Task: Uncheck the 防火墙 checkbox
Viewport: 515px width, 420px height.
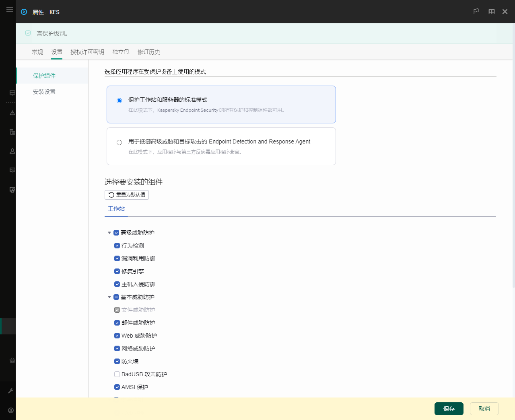Action: tap(117, 361)
